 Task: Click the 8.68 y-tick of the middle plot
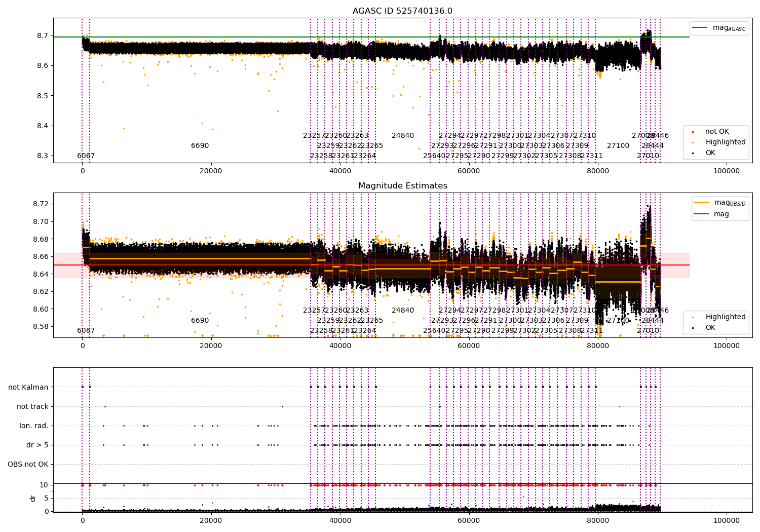pyautogui.click(x=41, y=239)
